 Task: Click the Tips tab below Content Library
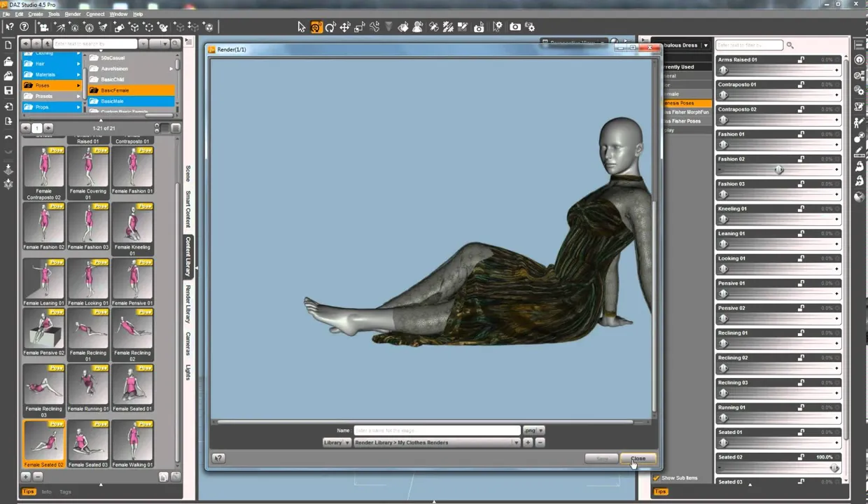(x=28, y=491)
